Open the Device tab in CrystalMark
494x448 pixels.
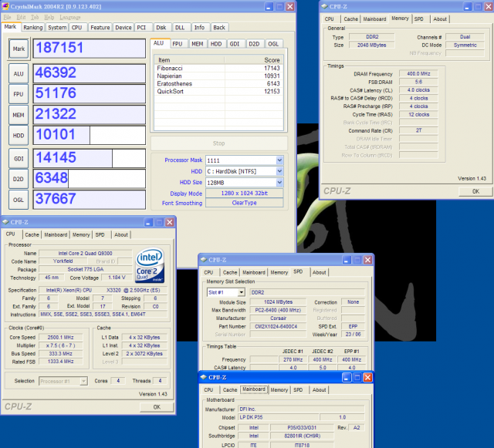(123, 28)
